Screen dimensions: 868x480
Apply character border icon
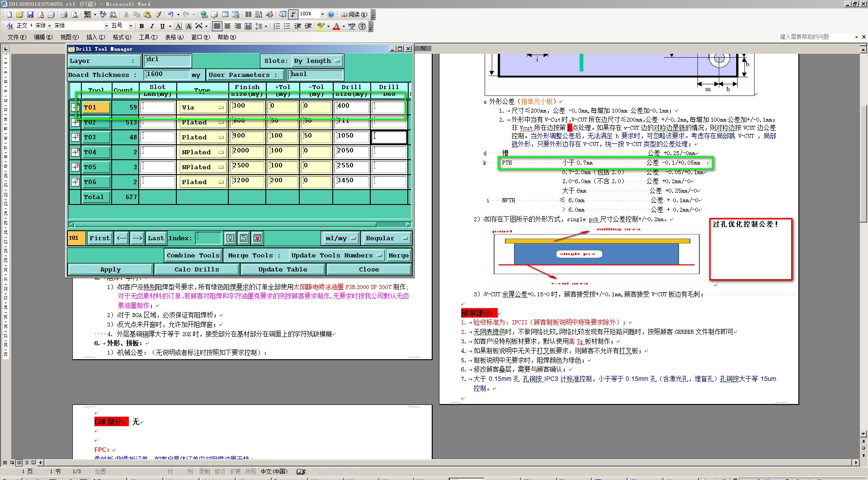click(x=178, y=26)
